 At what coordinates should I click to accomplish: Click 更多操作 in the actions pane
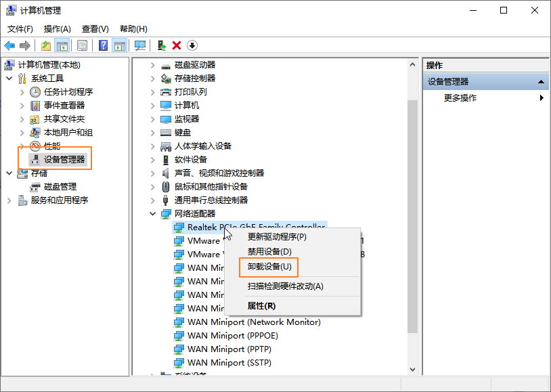[460, 98]
